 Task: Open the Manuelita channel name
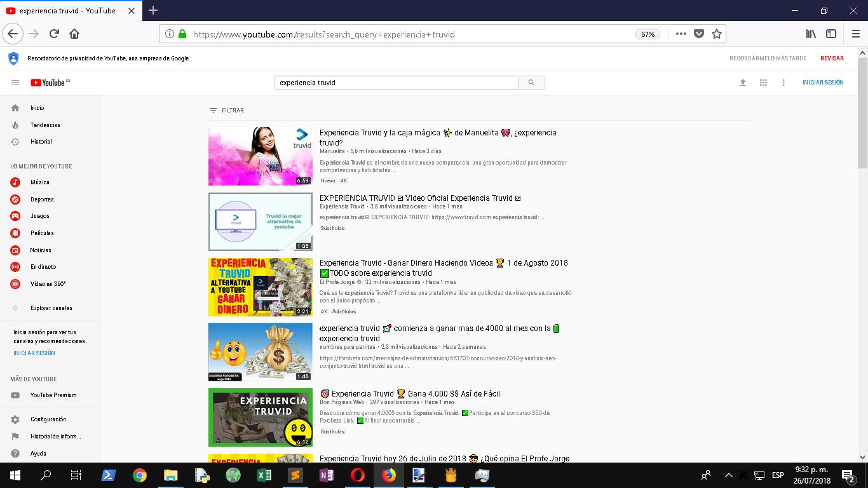click(x=332, y=151)
